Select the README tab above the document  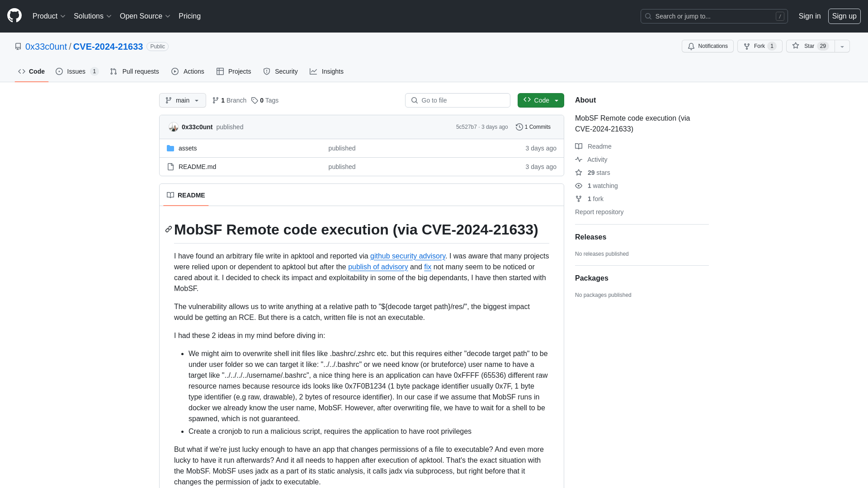[186, 195]
